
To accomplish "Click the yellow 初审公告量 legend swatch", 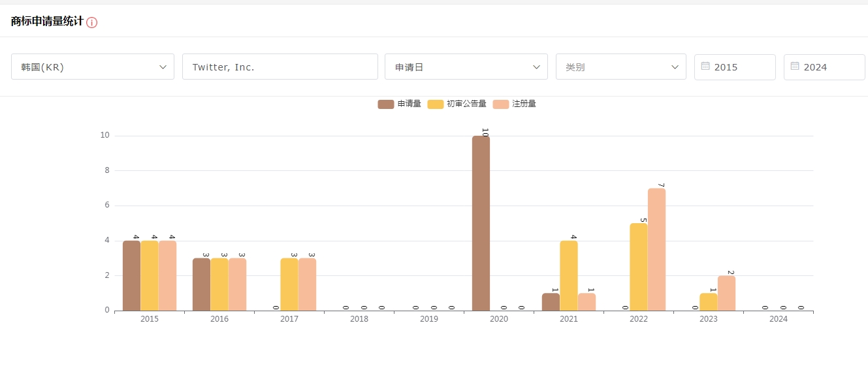I will coord(436,104).
